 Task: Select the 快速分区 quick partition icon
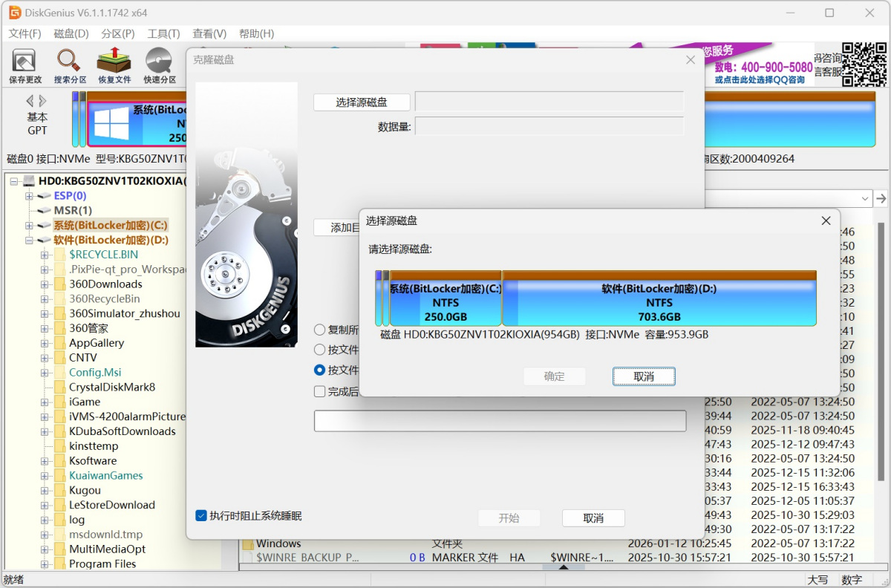pyautogui.click(x=160, y=65)
